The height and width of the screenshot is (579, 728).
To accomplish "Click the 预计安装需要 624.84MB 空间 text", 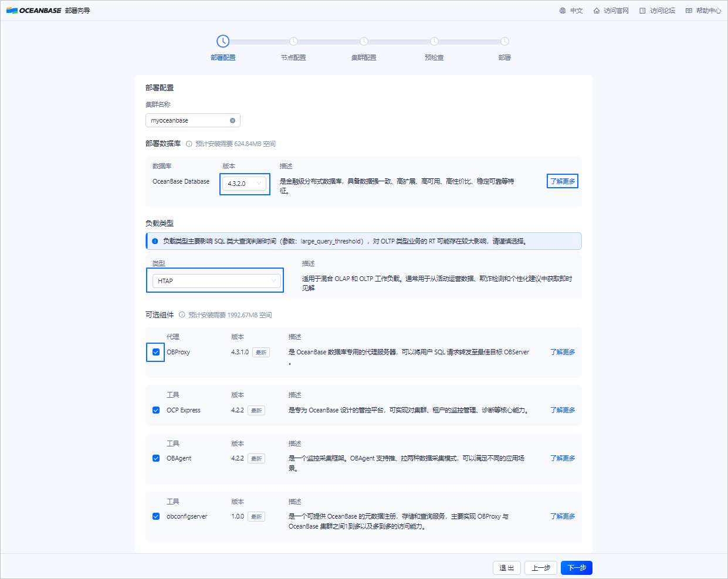I will [235, 144].
